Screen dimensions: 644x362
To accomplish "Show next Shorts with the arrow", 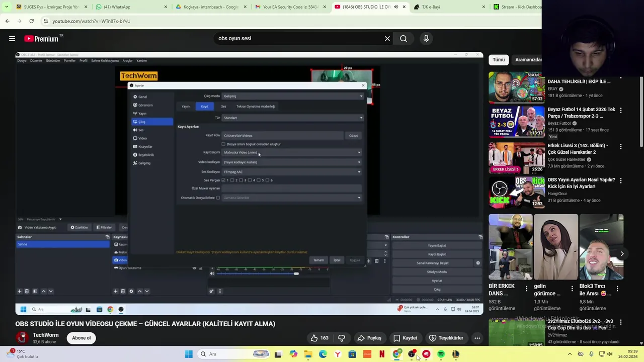I will tap(622, 254).
